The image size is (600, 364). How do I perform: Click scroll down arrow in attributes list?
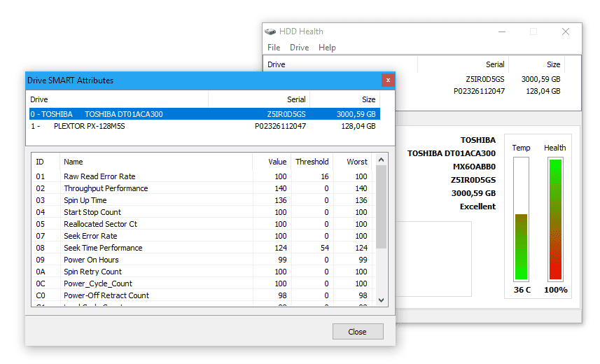(381, 300)
